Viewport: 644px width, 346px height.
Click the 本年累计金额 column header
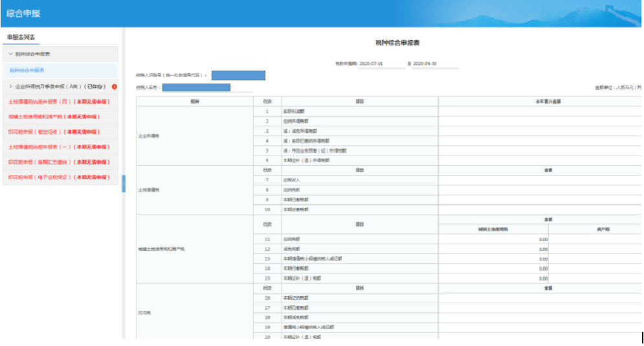pos(548,102)
